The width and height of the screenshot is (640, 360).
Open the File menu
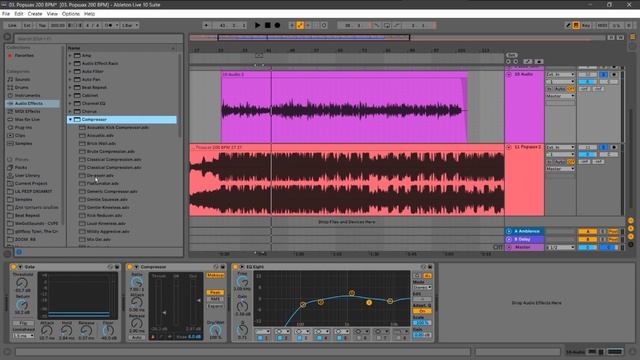click(x=6, y=13)
